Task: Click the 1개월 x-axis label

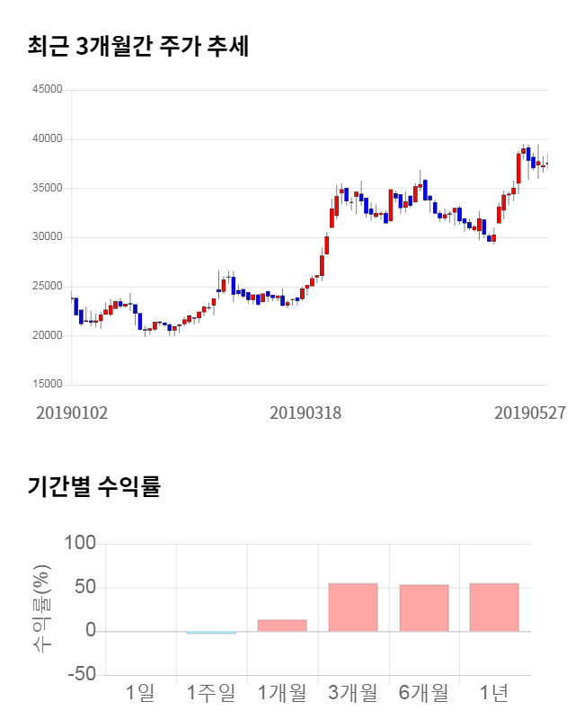Action: [x=282, y=693]
